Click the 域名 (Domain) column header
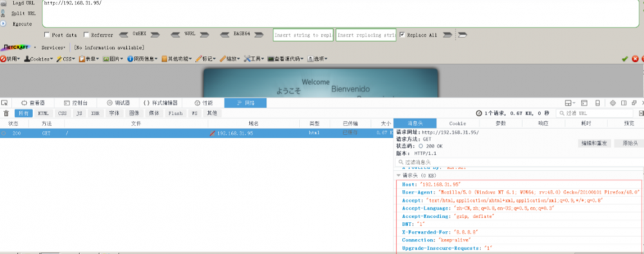This screenshot has width=644, height=254. [253, 123]
